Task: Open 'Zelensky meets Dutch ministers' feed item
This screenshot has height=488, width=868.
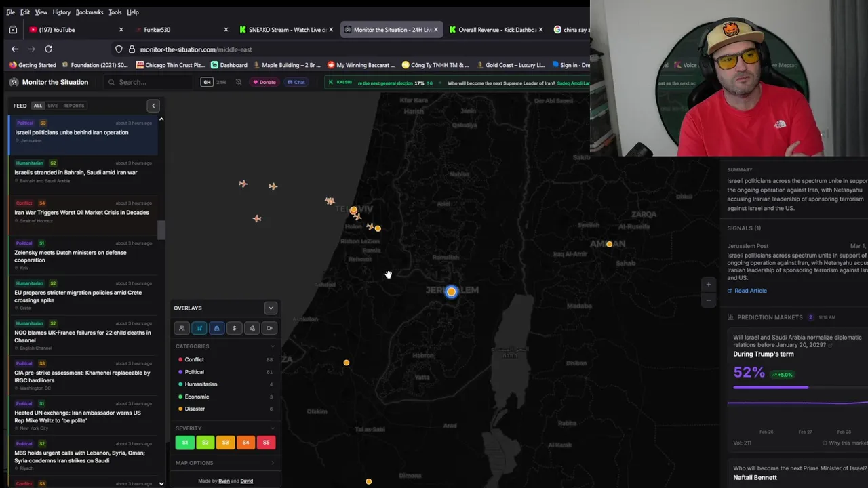Action: pos(83,256)
